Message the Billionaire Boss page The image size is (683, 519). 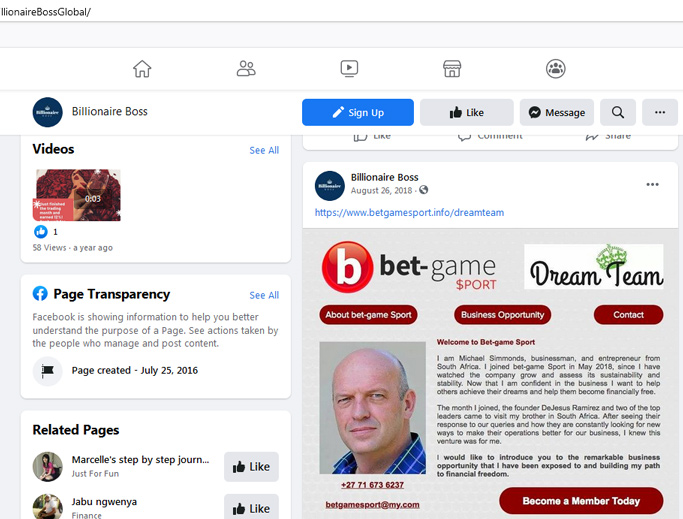557,112
